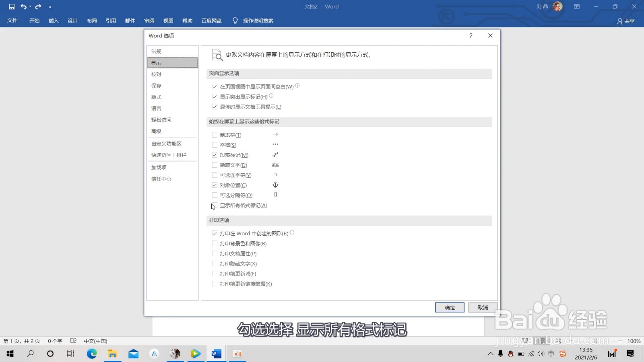The image size is (644, 362).
Task: Select 显示 in options sidebar
Action: tap(172, 63)
